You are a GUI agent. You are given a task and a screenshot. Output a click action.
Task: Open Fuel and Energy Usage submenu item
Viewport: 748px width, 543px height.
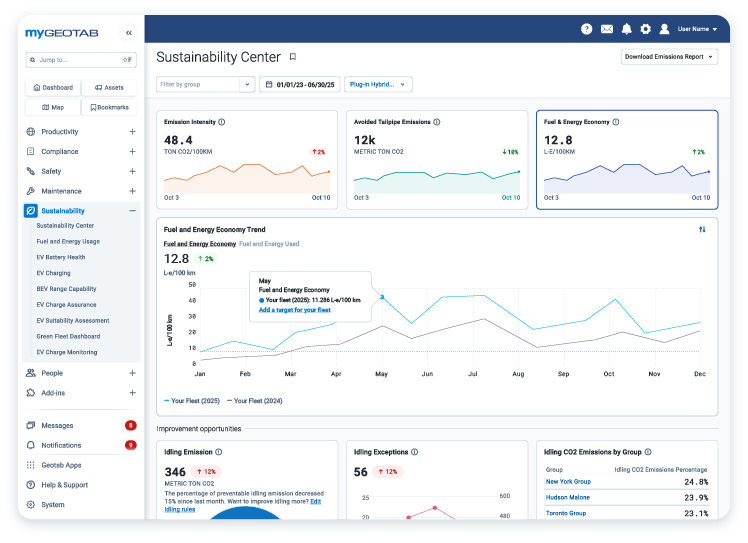click(x=68, y=241)
